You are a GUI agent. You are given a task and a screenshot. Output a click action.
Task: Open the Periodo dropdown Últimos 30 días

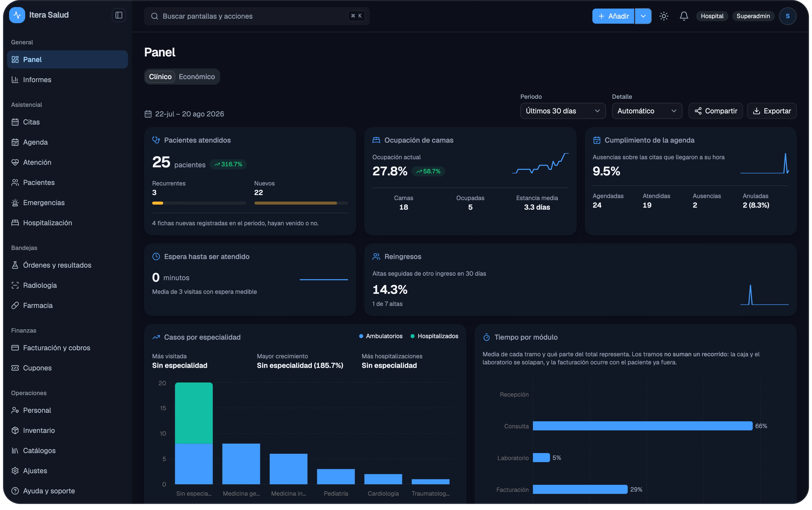pyautogui.click(x=563, y=111)
